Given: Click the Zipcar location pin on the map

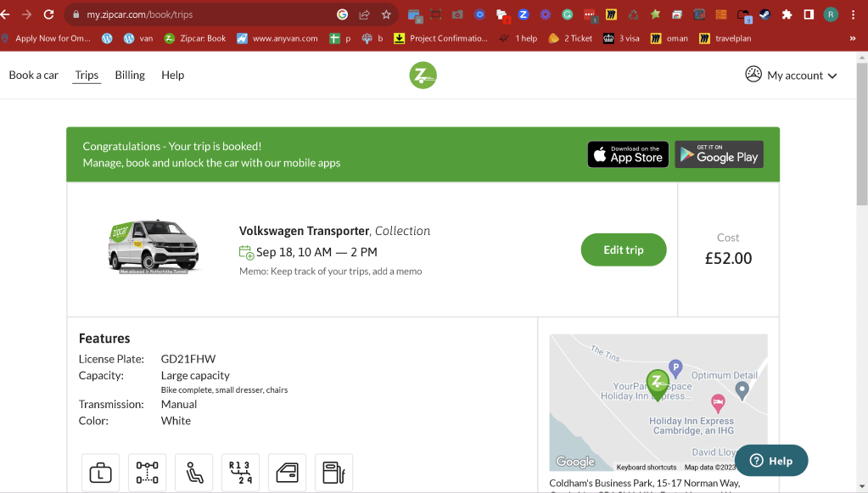Looking at the screenshot, I should [658, 384].
